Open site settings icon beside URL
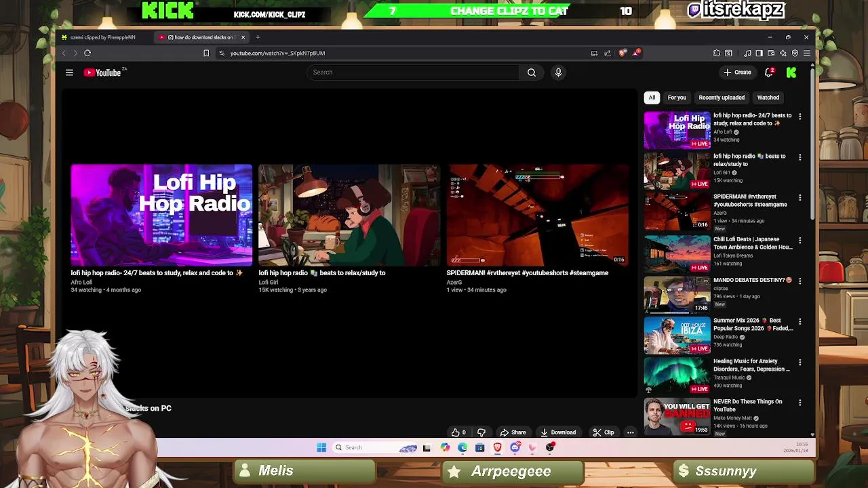 [222, 53]
